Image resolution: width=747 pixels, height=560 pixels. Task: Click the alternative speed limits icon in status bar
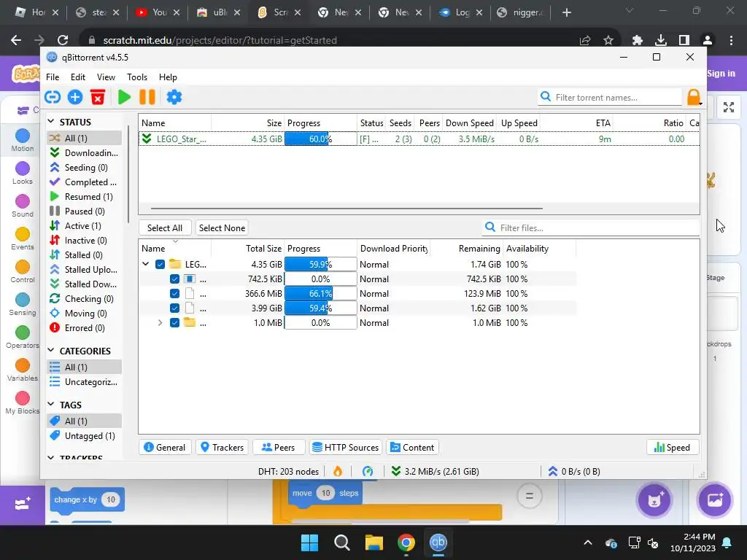point(368,472)
